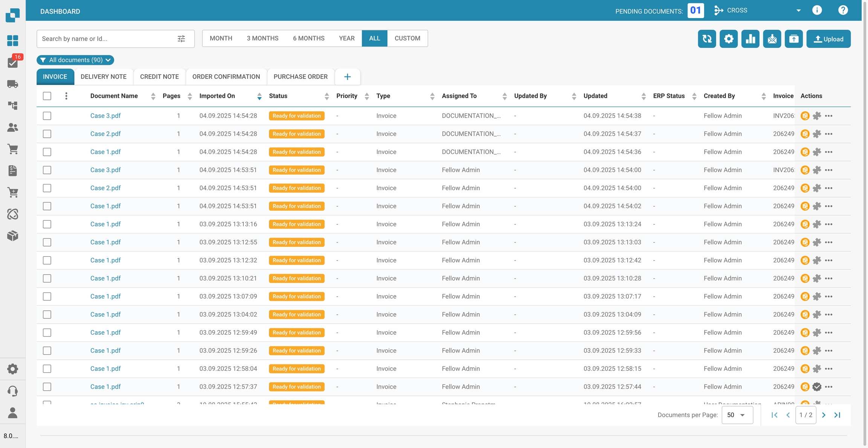Open the Documents per Page 50 dropdown

point(737,415)
